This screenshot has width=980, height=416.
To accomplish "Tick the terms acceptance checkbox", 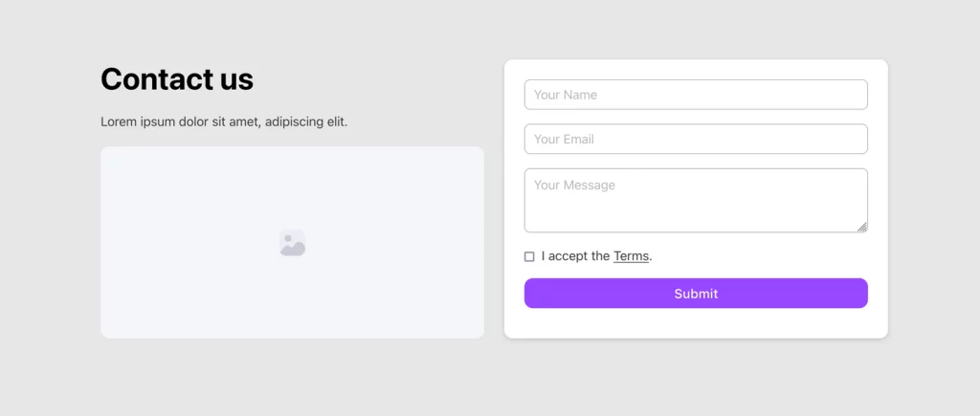I will (529, 256).
